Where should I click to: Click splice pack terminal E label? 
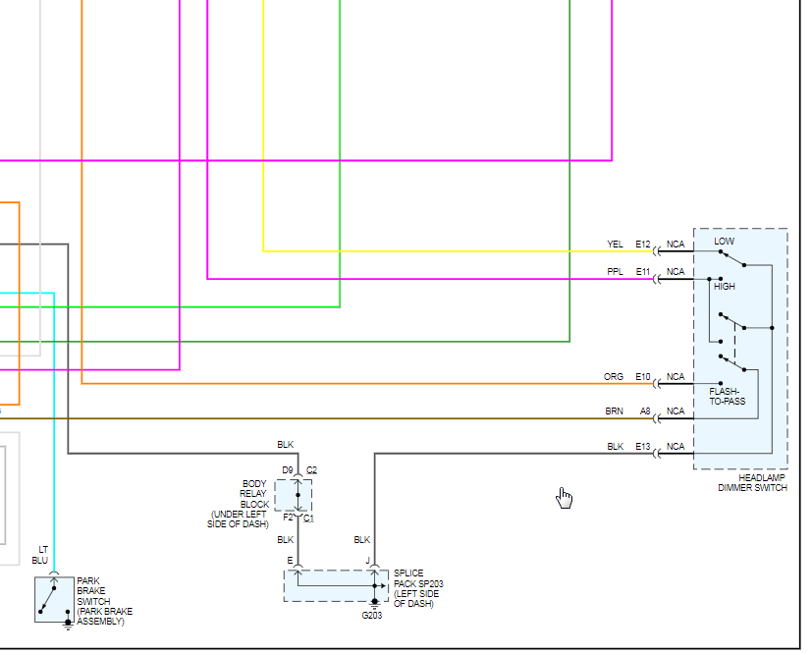pyautogui.click(x=290, y=561)
